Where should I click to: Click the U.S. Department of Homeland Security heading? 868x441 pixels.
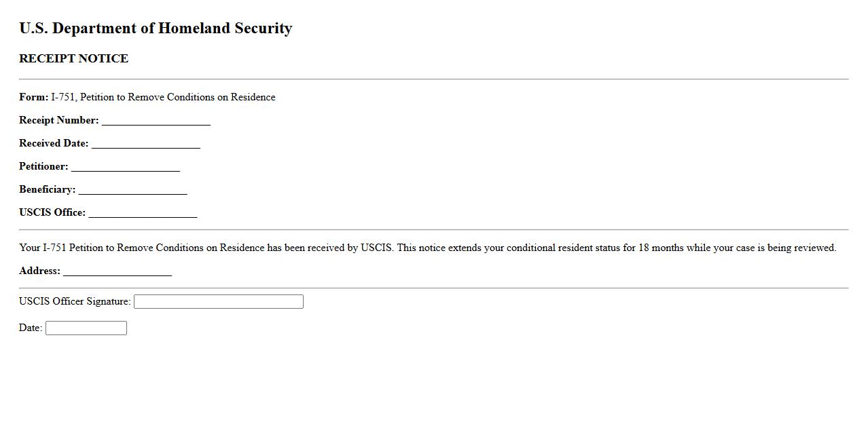156,28
